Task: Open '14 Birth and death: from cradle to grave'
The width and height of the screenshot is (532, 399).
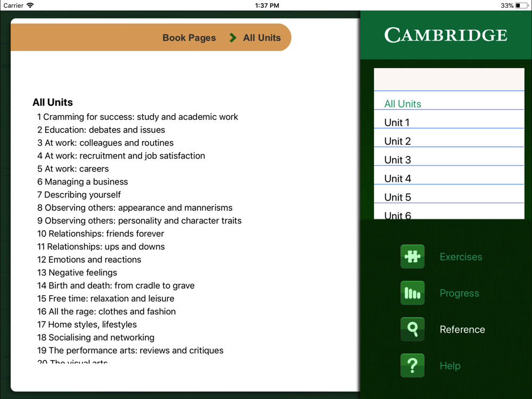Action: (116, 285)
